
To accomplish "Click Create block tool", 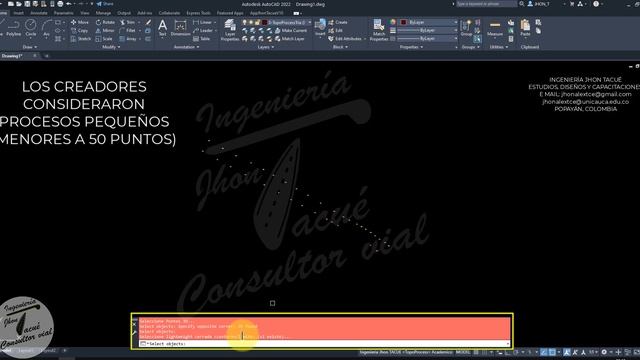I will click(x=338, y=22).
